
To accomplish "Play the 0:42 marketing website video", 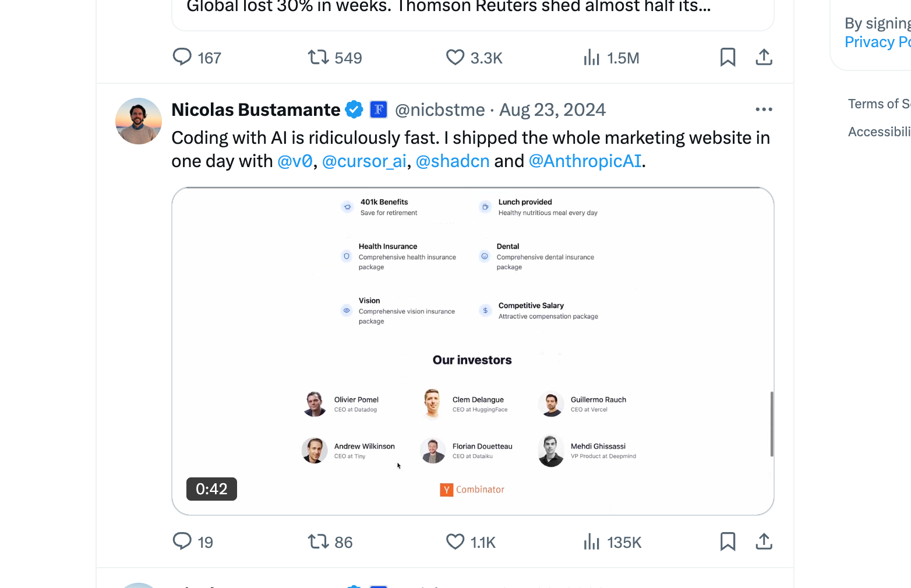I will coord(472,351).
